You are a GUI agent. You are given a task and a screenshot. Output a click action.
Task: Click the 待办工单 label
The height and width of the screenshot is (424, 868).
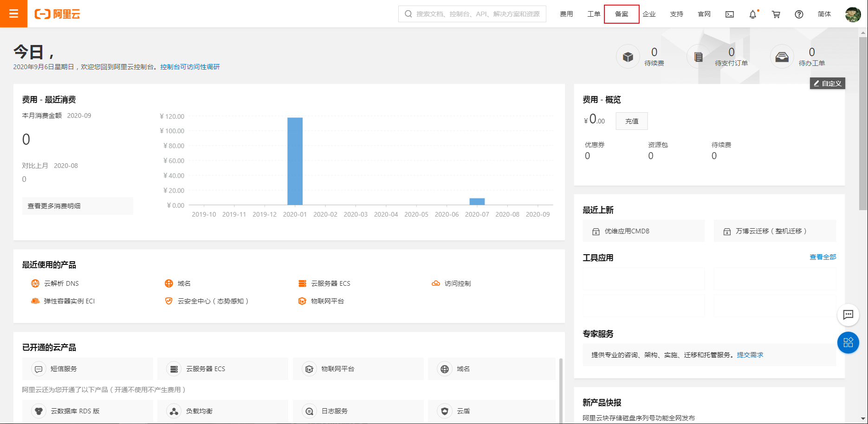tap(812, 63)
